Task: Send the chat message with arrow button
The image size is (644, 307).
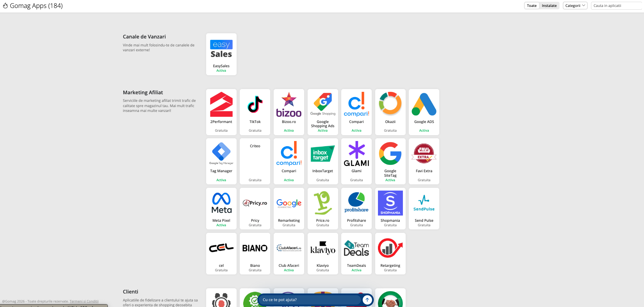Action: (x=367, y=300)
